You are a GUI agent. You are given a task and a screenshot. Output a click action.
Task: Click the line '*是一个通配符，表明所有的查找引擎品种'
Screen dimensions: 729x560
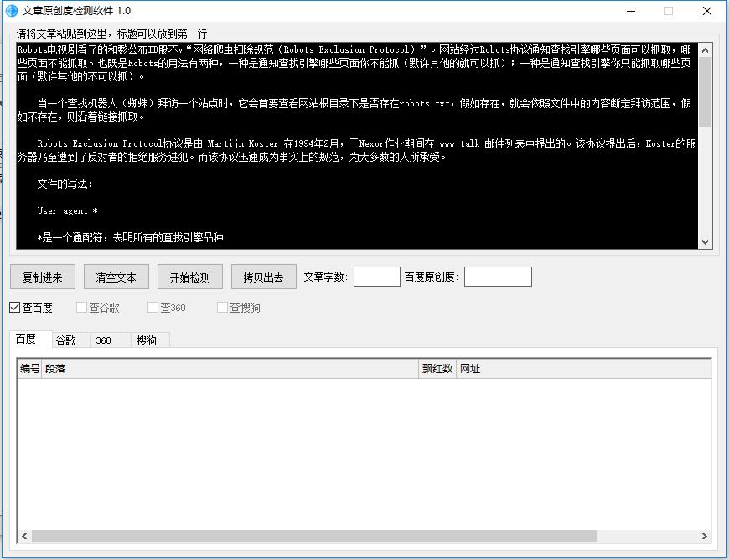130,238
